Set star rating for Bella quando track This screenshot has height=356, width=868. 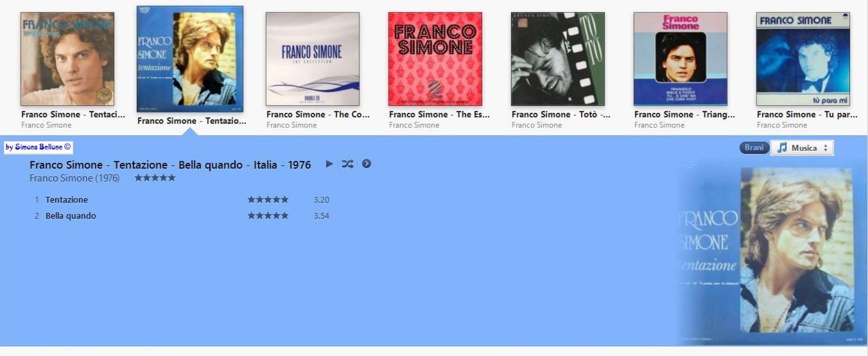click(x=268, y=216)
